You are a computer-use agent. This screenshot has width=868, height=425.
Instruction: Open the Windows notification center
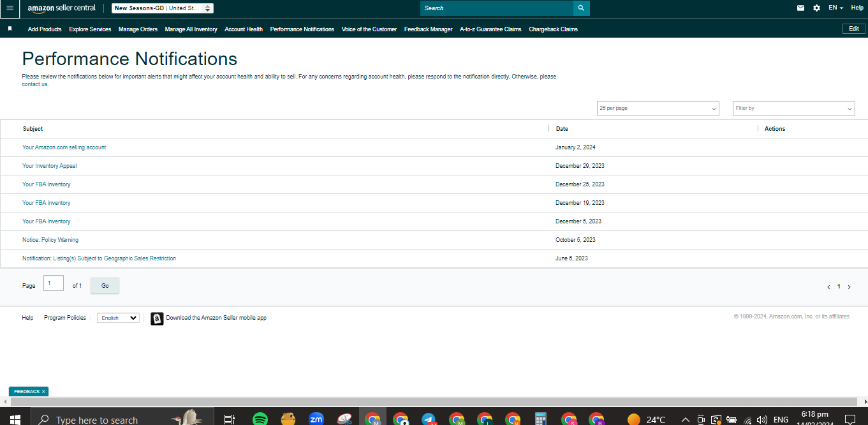click(x=850, y=419)
